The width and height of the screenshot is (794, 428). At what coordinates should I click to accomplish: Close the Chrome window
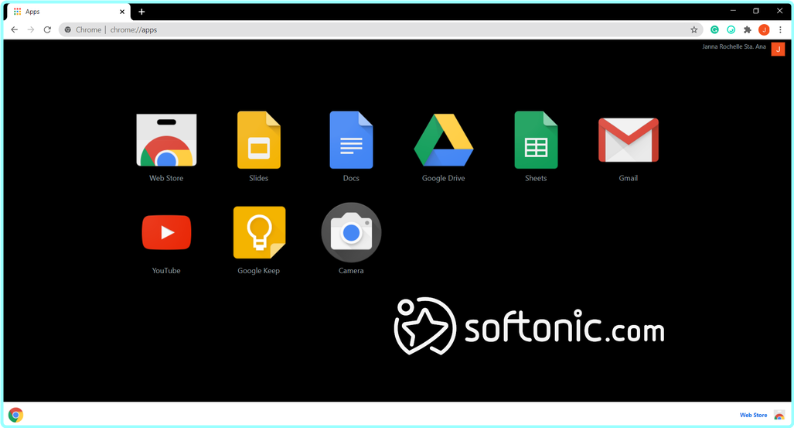tap(780, 11)
